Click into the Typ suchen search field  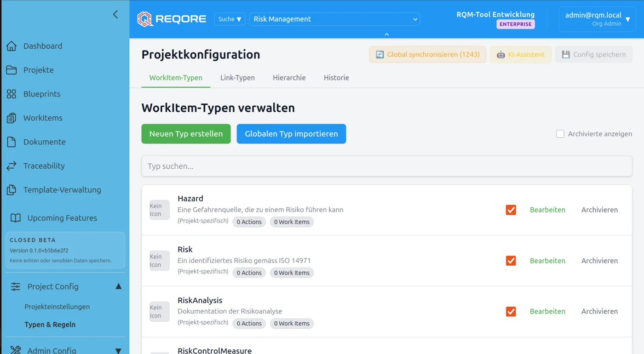(387, 166)
